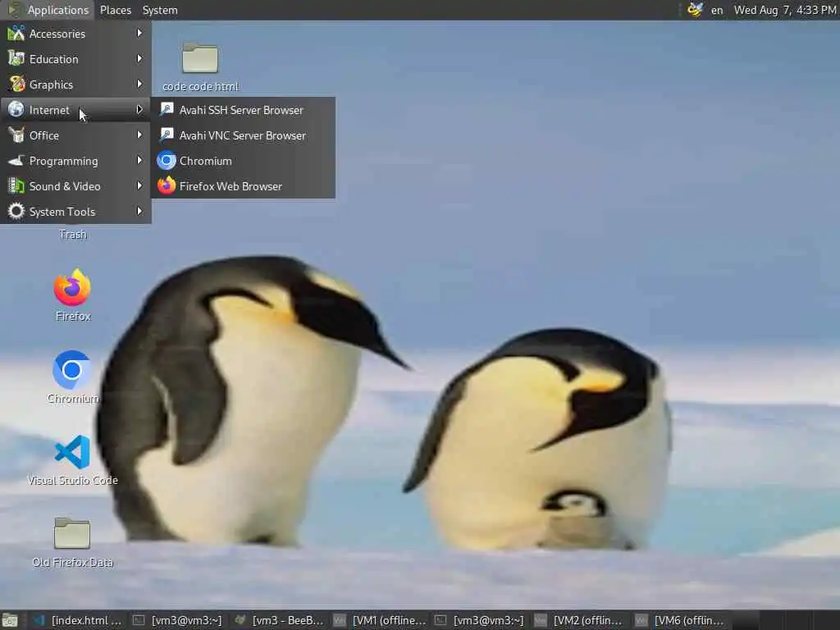Launch Chromium from Internet submenu
This screenshot has width=840, height=630.
pyautogui.click(x=243, y=161)
